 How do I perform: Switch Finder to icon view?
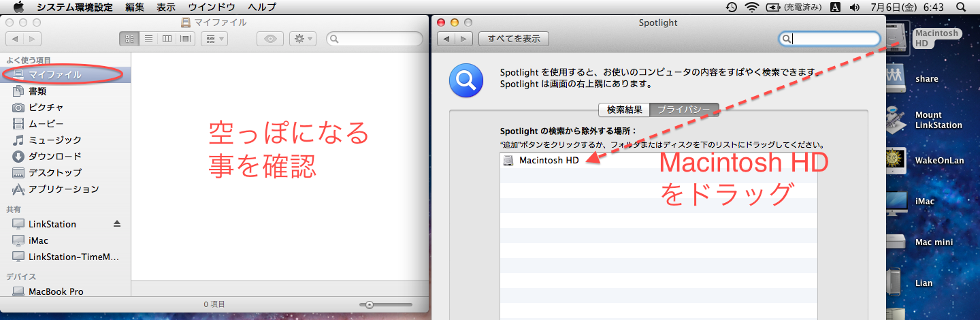[129, 39]
